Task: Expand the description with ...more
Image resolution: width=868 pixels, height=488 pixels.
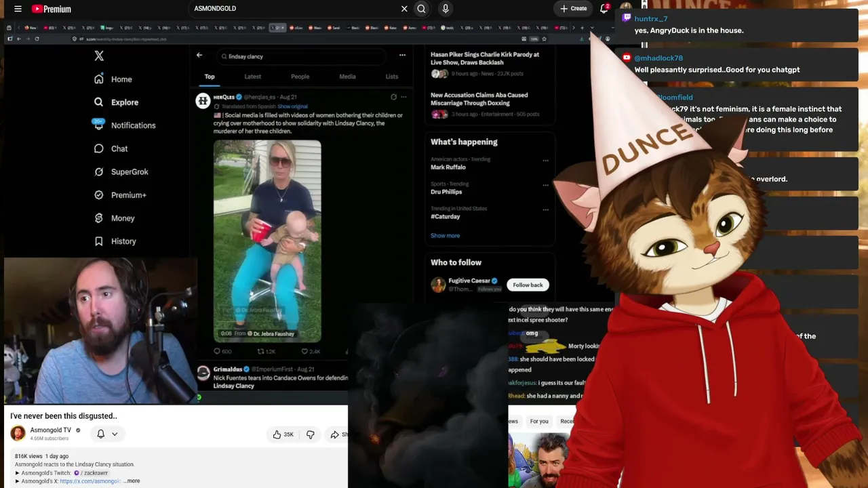Action: 132,481
